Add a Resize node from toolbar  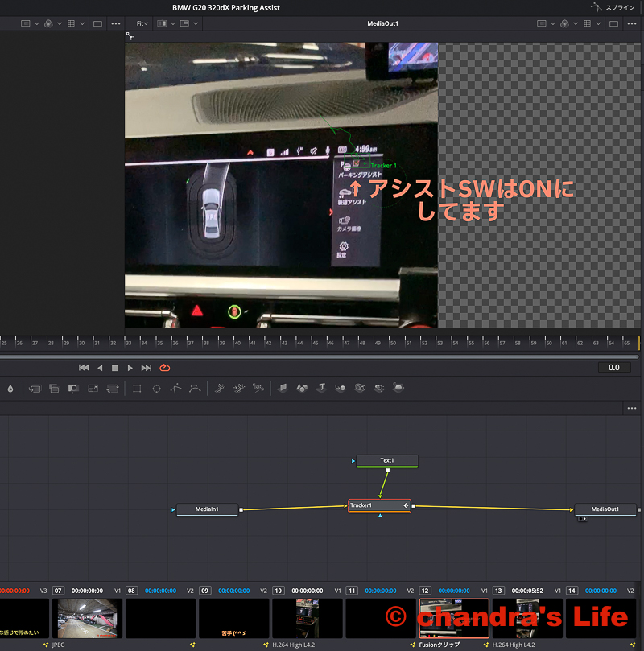93,389
